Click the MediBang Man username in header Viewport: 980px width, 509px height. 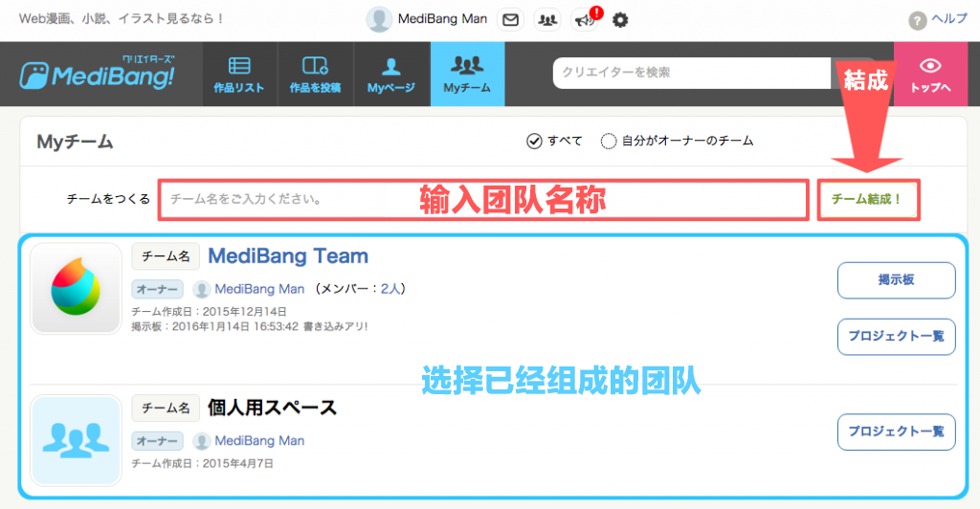click(442, 19)
